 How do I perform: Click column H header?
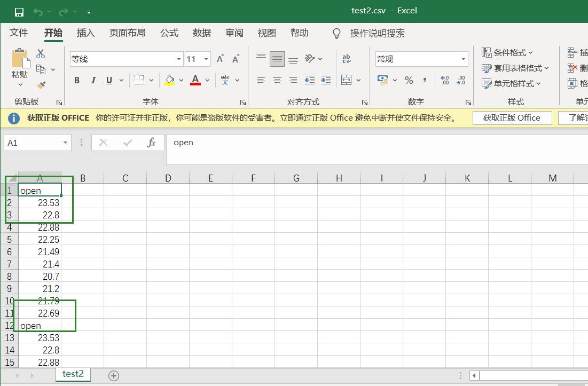coord(339,178)
